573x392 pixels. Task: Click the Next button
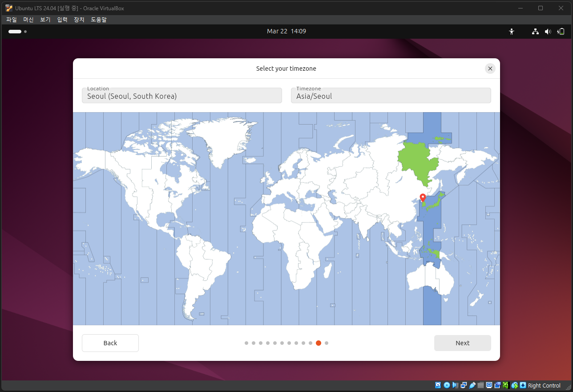[x=463, y=343]
